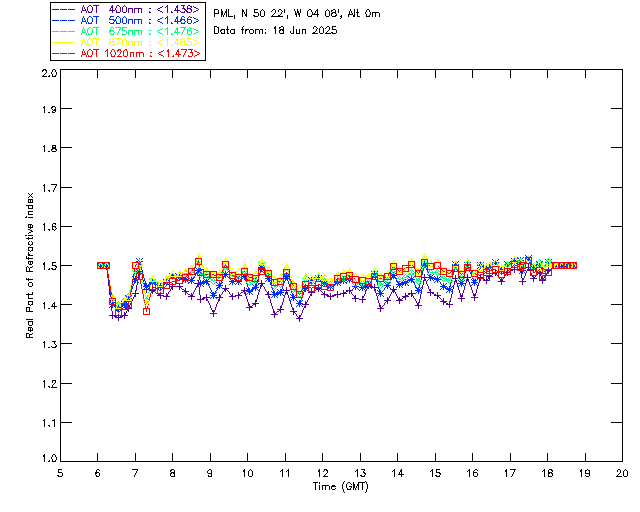Click the 16 x-axis tick label
The height and width of the screenshot is (512, 640).
pyautogui.click(x=473, y=473)
